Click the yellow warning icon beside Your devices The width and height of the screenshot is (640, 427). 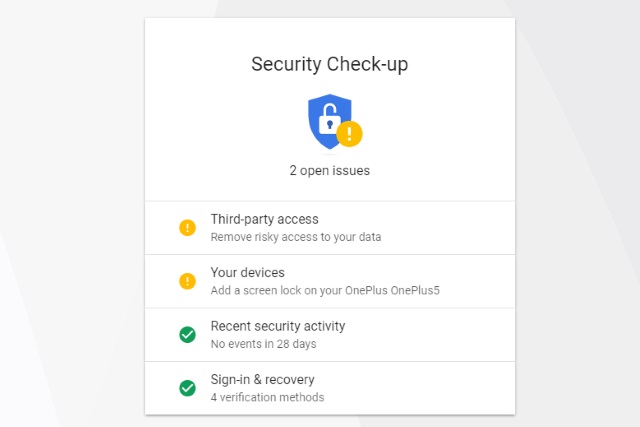click(187, 281)
